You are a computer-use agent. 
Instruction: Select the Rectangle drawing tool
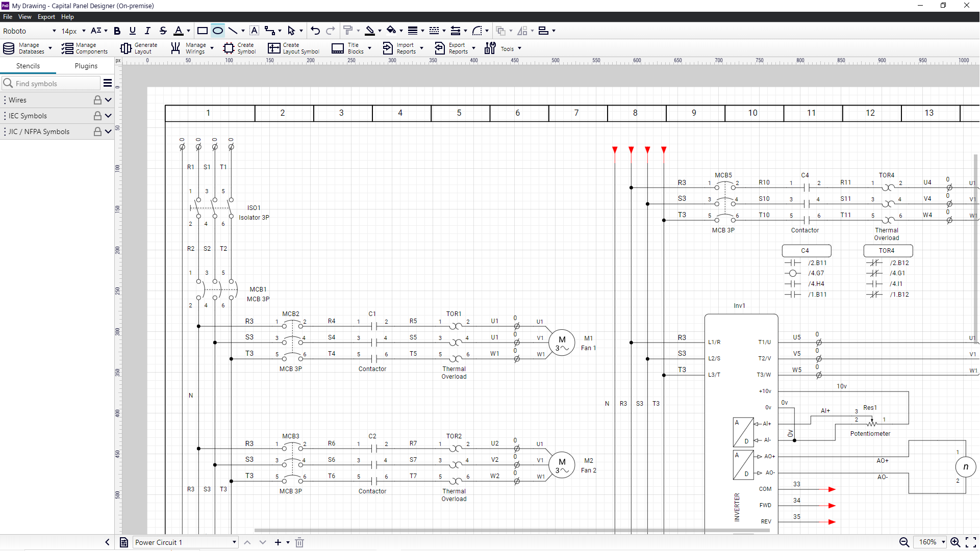click(202, 31)
